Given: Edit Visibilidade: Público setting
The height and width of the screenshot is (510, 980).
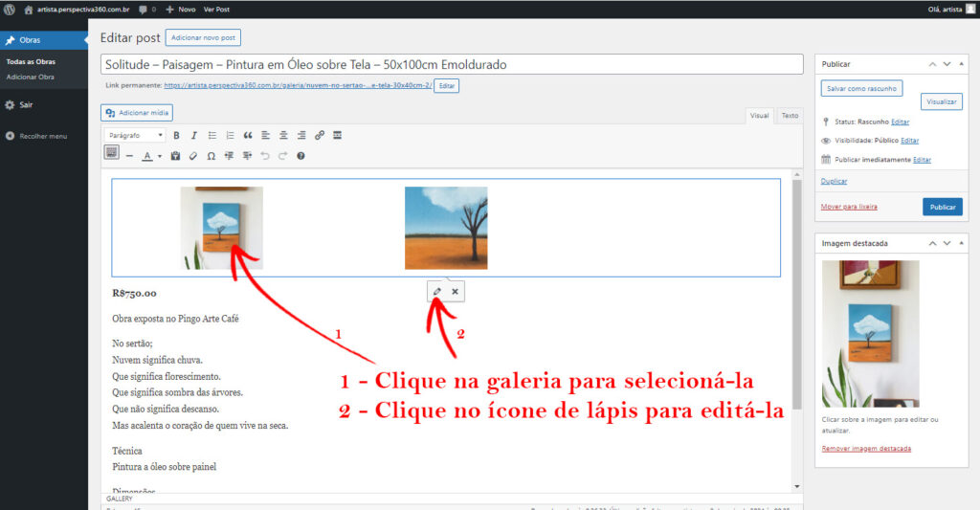Looking at the screenshot, I should tap(909, 141).
